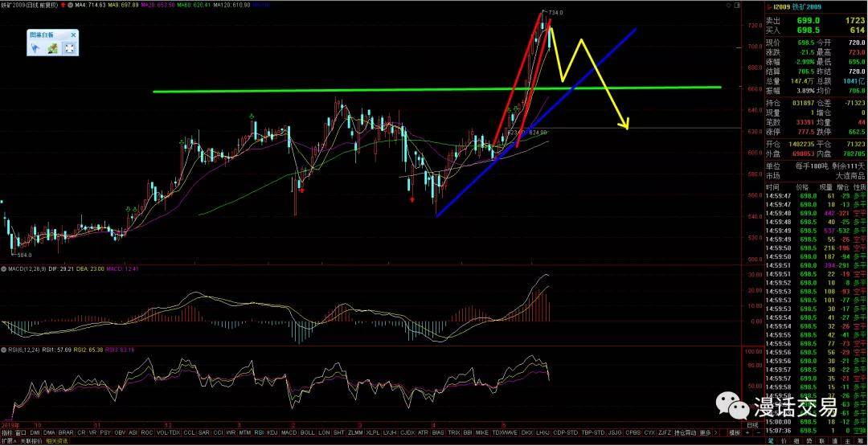Select the ROC indicator tab
Screen dimensions: 868x446
[x=147, y=432]
